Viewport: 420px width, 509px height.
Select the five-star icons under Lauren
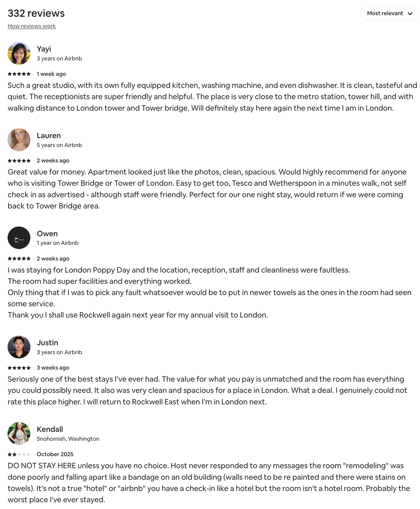19,161
